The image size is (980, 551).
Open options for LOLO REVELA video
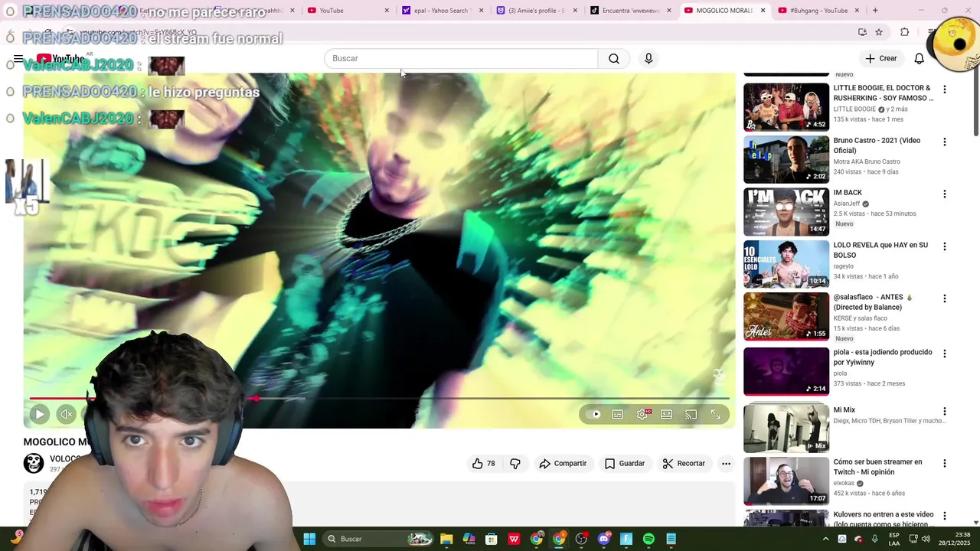pos(944,246)
